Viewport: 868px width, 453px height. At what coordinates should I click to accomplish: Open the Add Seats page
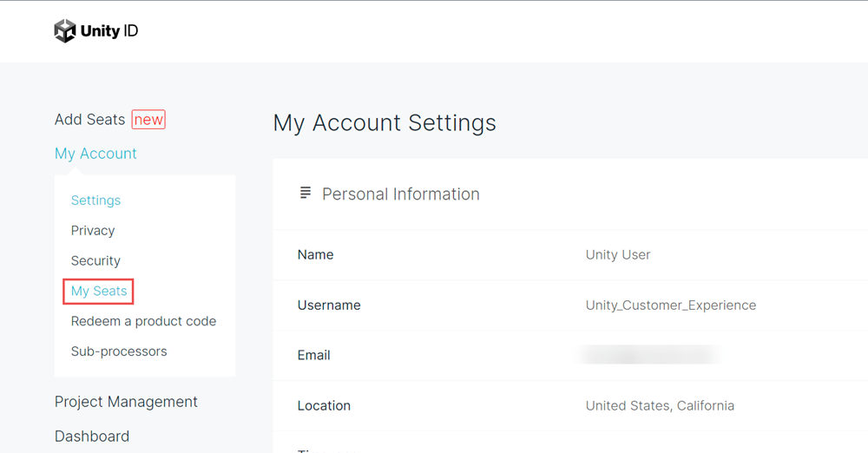click(89, 120)
